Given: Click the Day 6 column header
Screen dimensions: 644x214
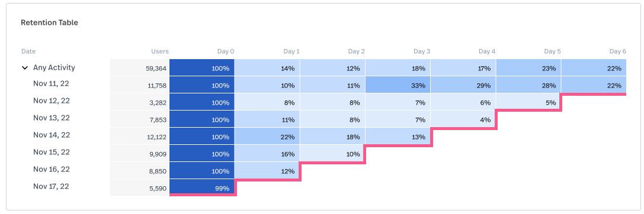Looking at the screenshot, I should (618, 51).
